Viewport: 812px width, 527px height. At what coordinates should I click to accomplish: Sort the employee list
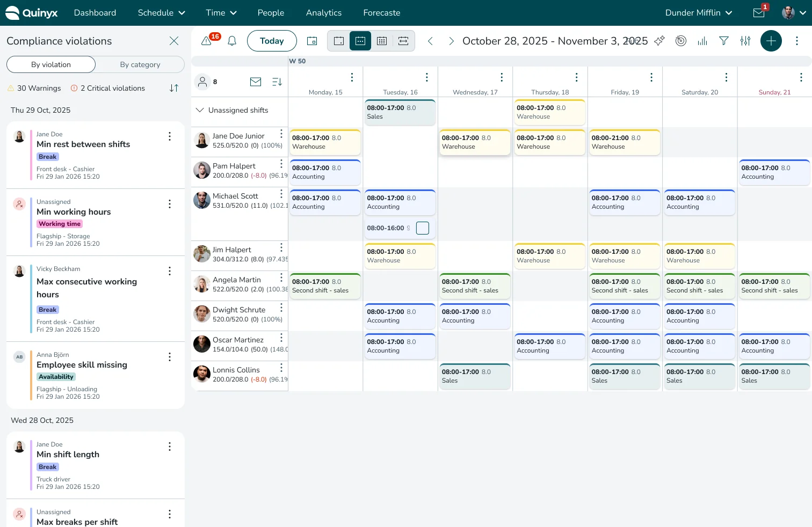[x=277, y=82]
